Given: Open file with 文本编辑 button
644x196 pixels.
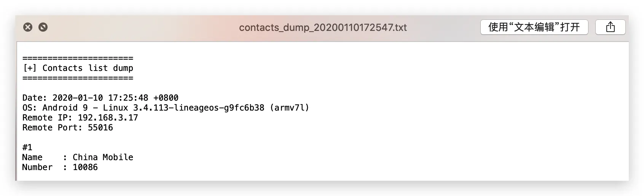Looking at the screenshot, I should 534,27.
